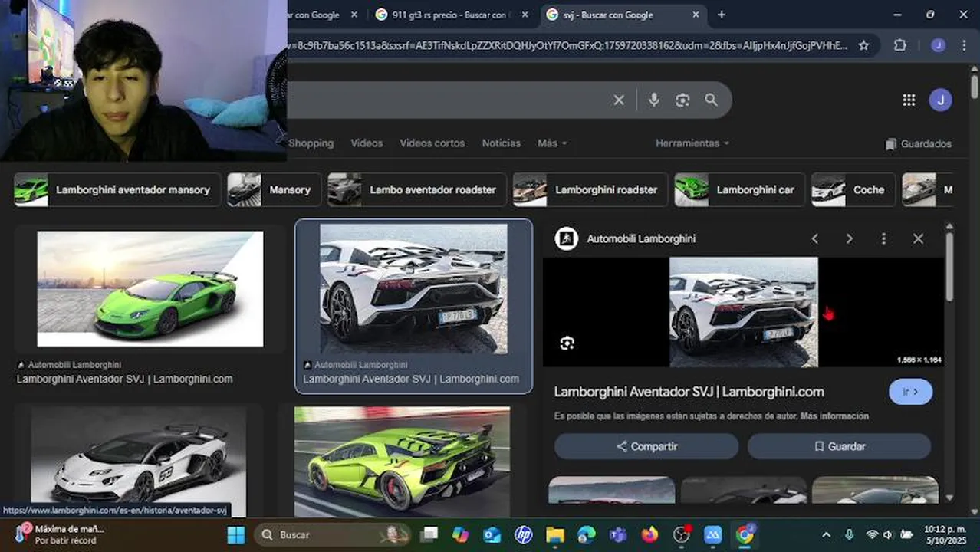Image resolution: width=980 pixels, height=552 pixels.
Task: Open Google Lens image search icon
Action: click(x=682, y=100)
